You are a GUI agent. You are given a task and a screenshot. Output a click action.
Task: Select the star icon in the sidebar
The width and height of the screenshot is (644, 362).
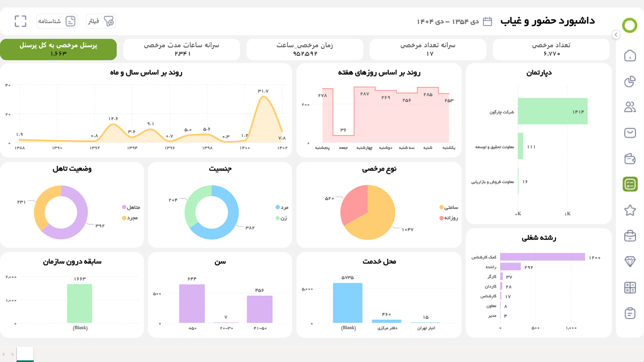click(631, 210)
